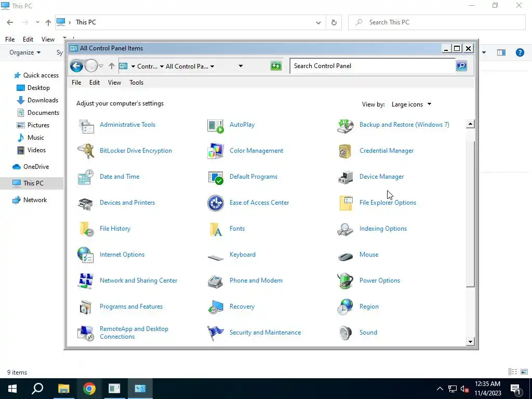Open the Organize dropdown in This PC
Viewport: 532px width, 399px height.
point(25,52)
